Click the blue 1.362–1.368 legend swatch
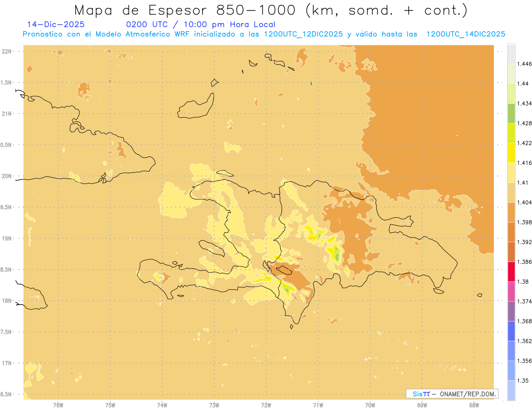The width and height of the screenshot is (532, 411). 511,331
